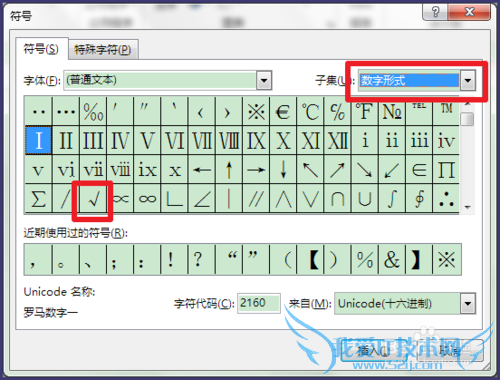Close the 符号 dialog window
The image size is (500, 380).
point(469,12)
